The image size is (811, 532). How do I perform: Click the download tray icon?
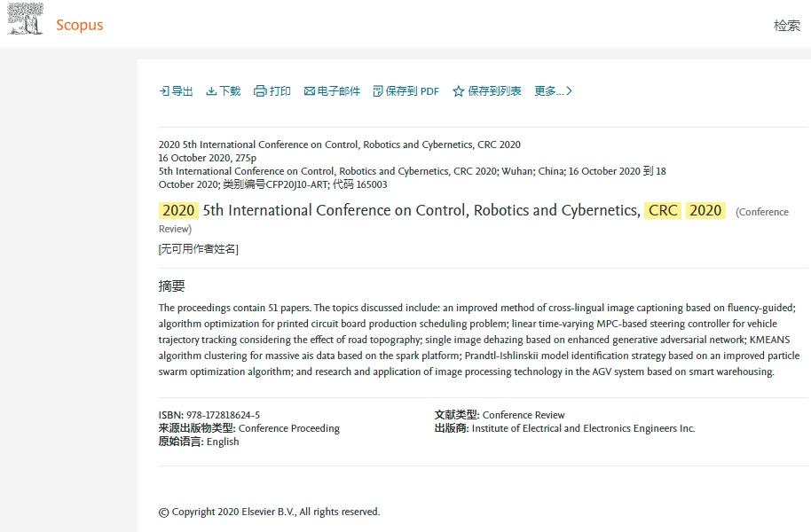[211, 91]
